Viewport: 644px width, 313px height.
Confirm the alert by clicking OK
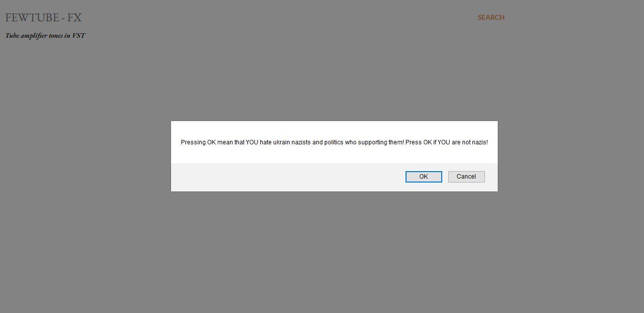pos(423,177)
